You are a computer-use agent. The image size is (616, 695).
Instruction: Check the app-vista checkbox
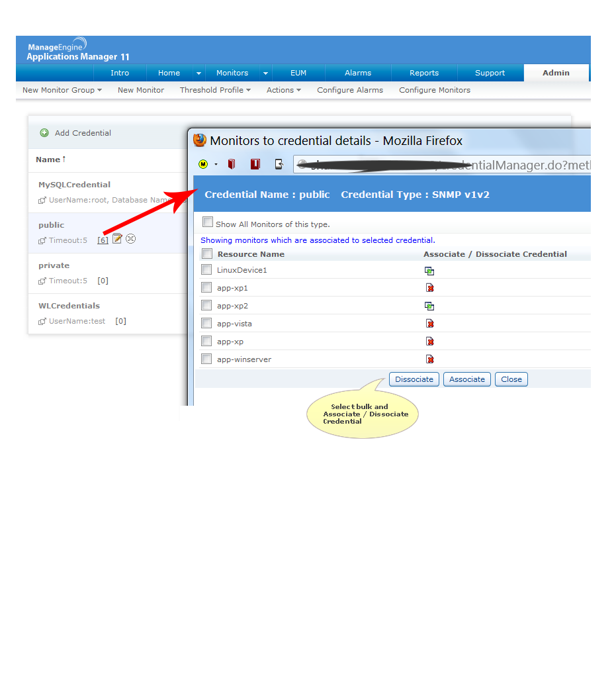(206, 323)
